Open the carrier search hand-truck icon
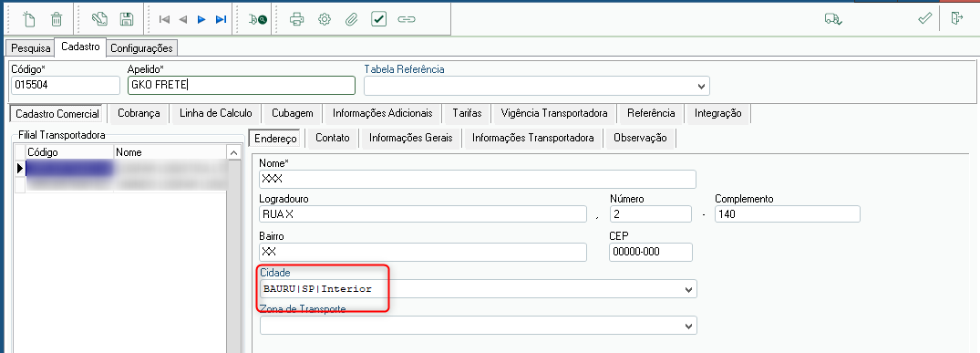 [257, 19]
